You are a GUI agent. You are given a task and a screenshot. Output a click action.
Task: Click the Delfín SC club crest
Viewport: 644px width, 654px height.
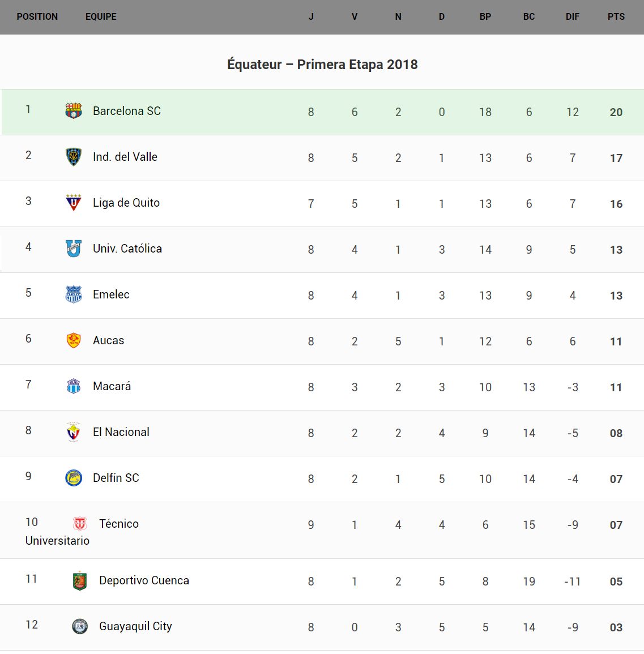coord(74,478)
